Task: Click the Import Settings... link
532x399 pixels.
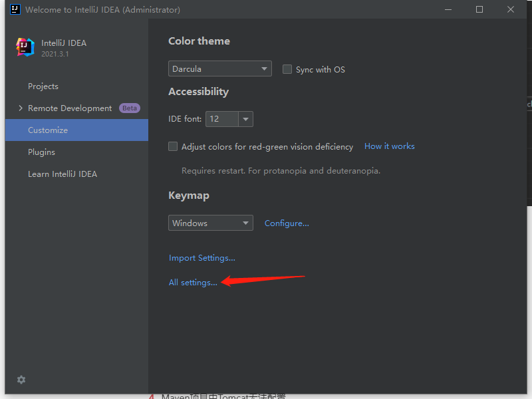Action: pos(202,258)
